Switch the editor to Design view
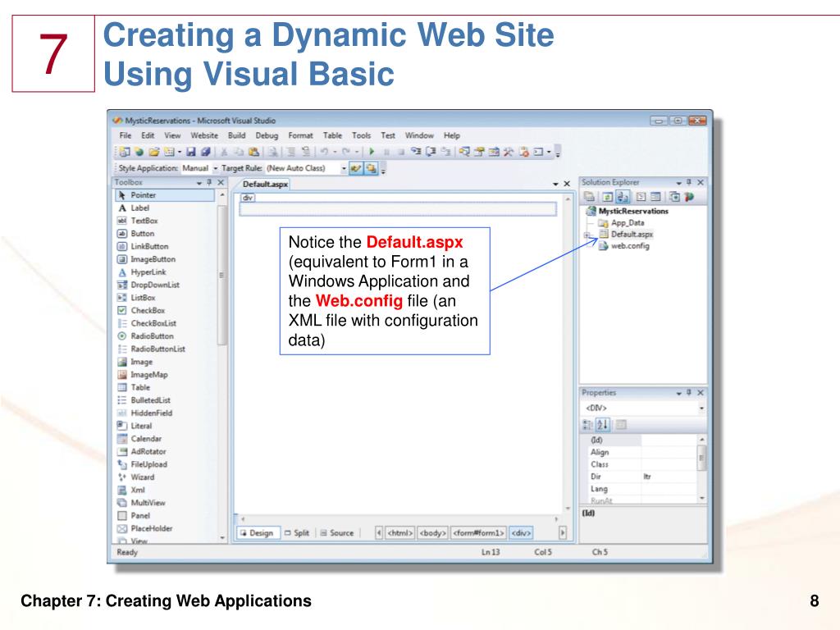The image size is (840, 630). (x=257, y=533)
